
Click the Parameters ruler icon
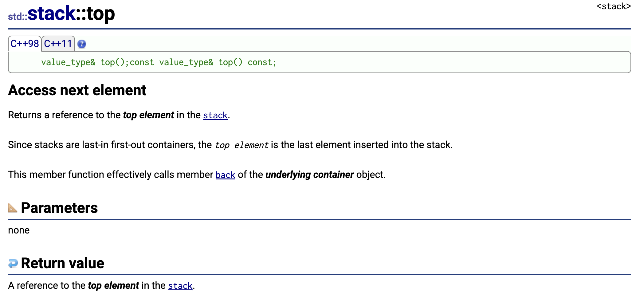click(x=13, y=208)
